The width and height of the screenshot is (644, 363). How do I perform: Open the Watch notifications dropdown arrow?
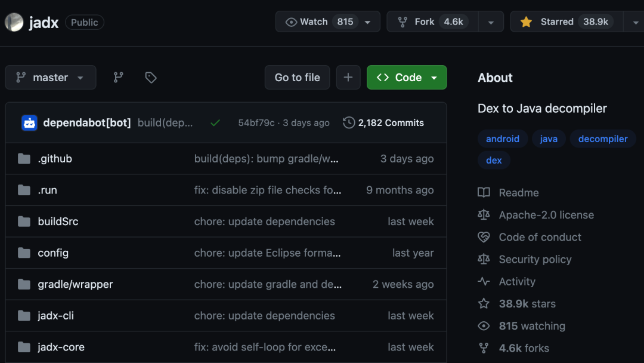coord(367,22)
